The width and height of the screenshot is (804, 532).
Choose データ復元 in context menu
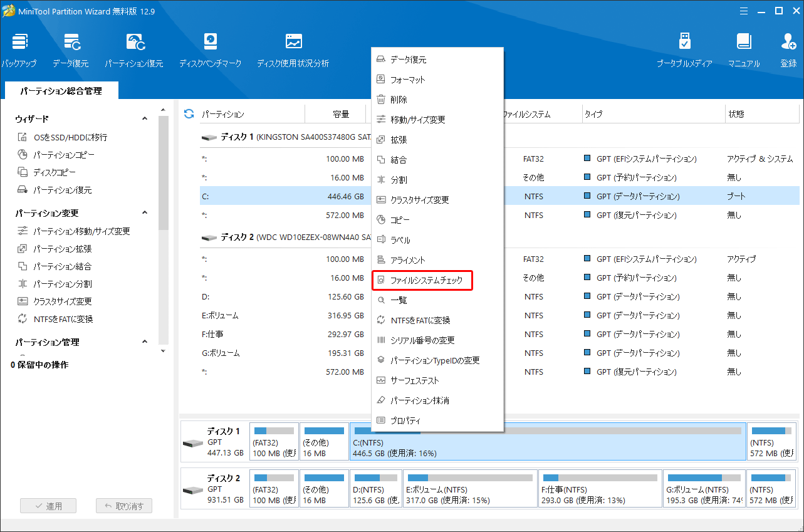click(437, 60)
